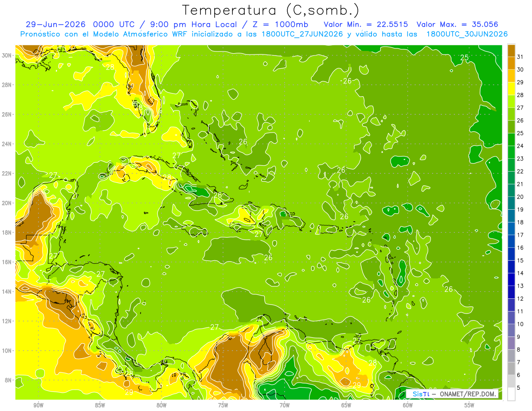Click the legend value '11'
This screenshot has width=532, height=411.
[520, 311]
